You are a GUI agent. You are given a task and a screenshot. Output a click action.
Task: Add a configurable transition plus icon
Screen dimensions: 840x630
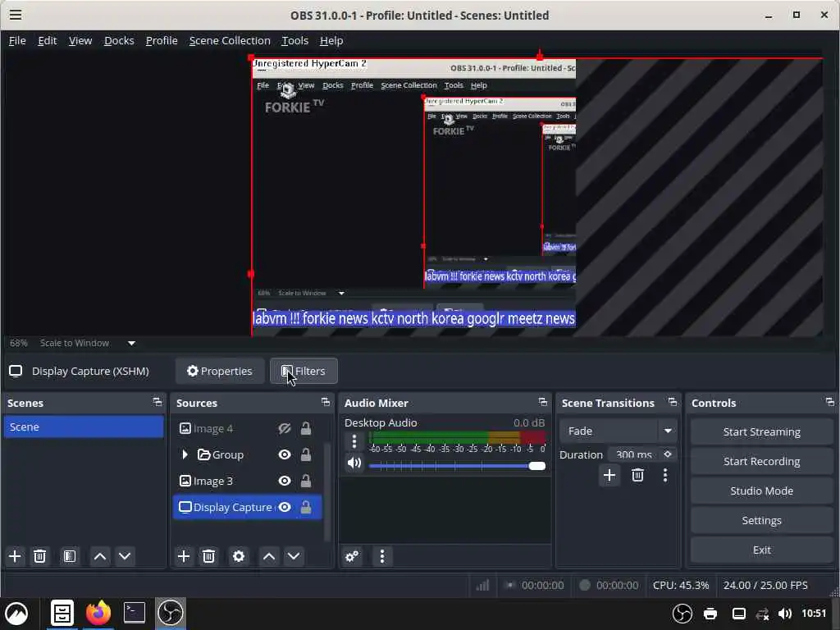(609, 475)
